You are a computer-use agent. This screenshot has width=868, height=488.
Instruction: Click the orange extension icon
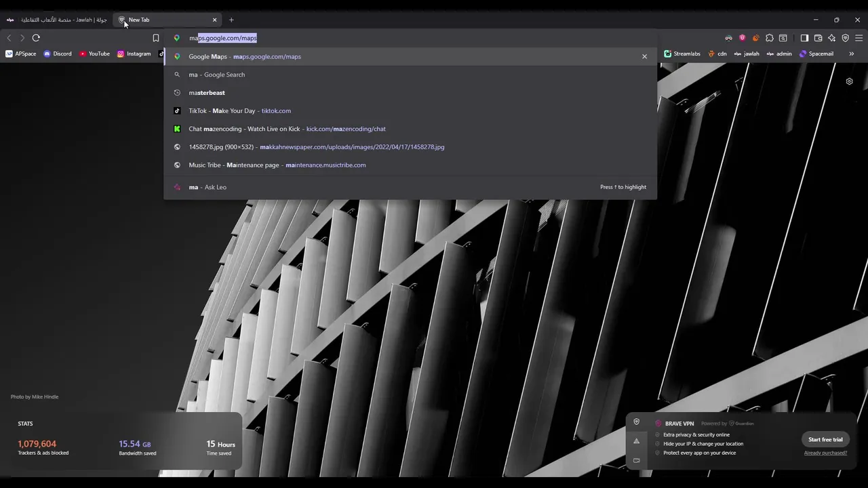coord(755,38)
